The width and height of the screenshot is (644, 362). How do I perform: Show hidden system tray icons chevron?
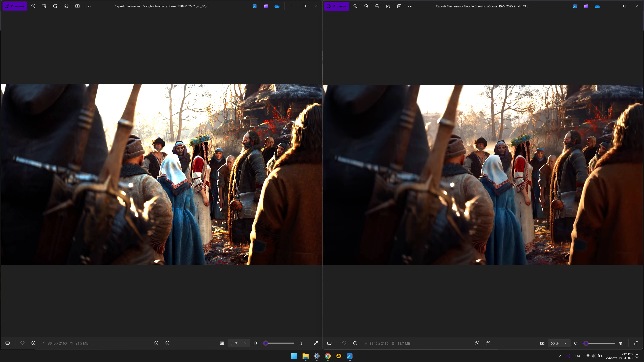click(561, 356)
